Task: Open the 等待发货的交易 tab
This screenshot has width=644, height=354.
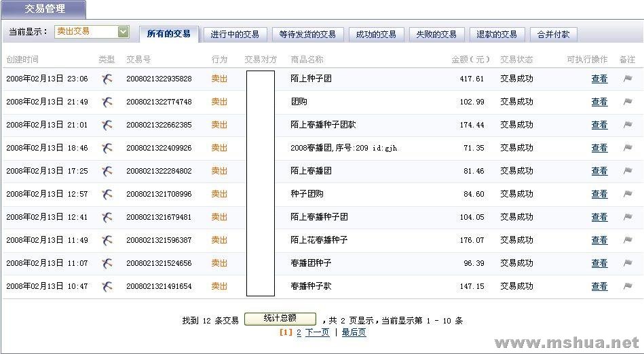Action: (x=307, y=34)
